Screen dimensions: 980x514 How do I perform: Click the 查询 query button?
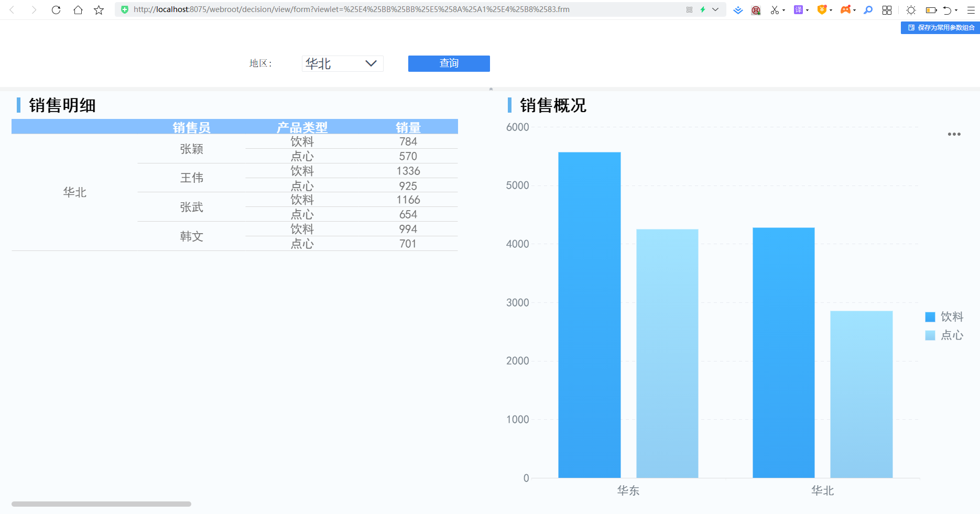tap(449, 63)
